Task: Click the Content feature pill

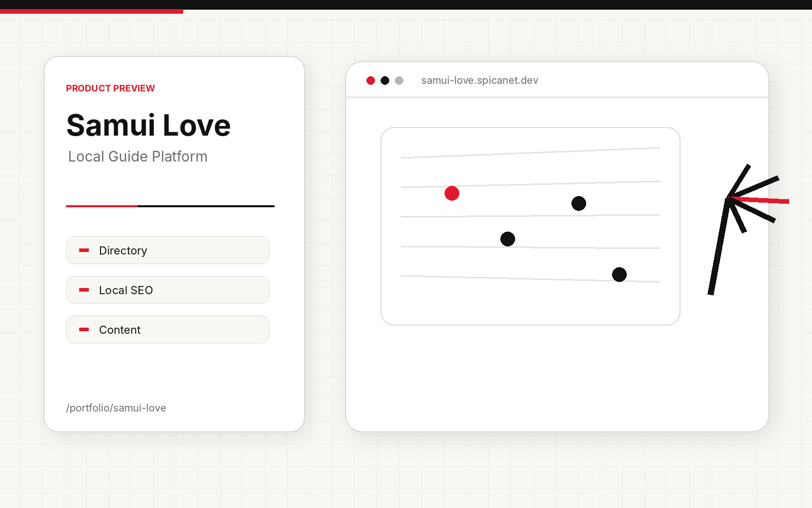Action: tap(167, 329)
